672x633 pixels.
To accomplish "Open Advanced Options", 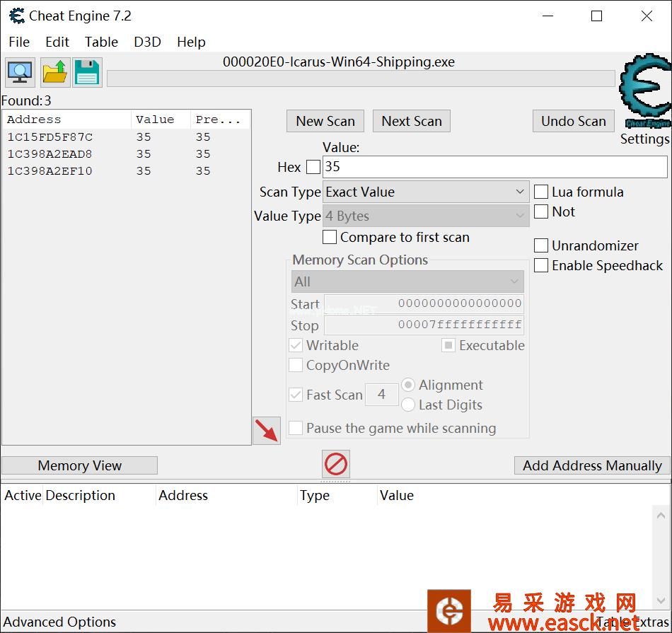I will (59, 622).
